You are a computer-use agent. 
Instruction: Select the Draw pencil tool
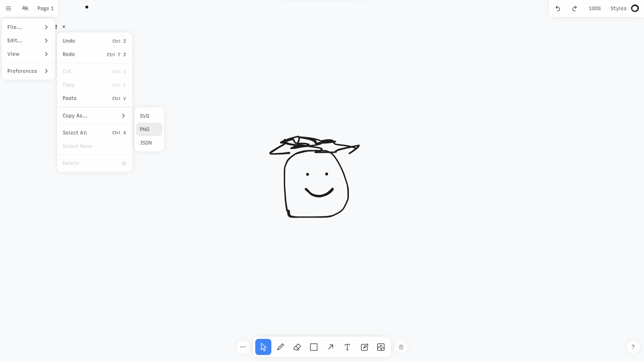pos(281,347)
